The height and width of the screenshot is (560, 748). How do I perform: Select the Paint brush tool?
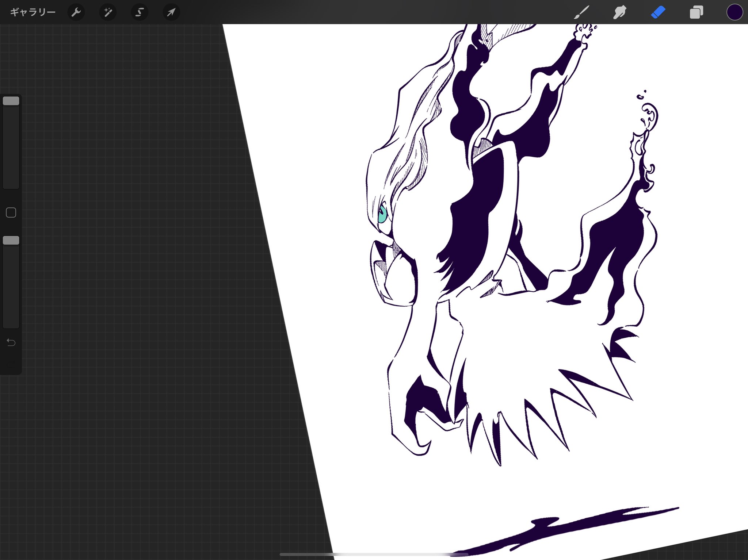click(x=581, y=12)
